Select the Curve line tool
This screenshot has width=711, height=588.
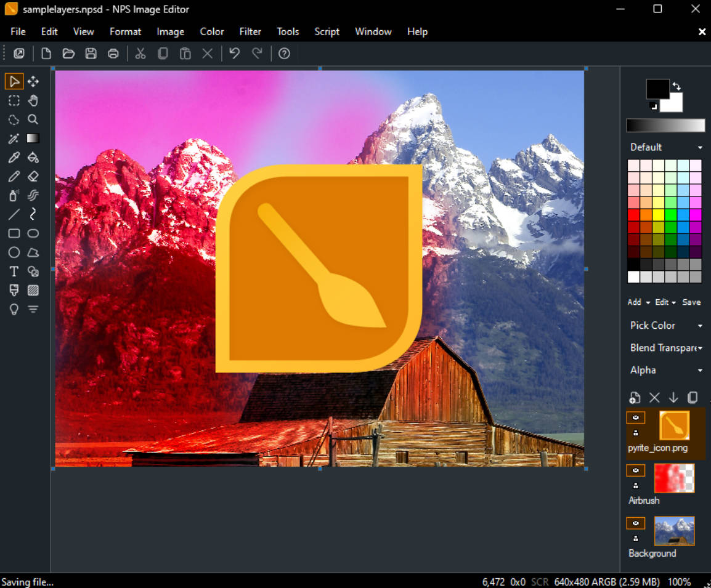coord(33,214)
